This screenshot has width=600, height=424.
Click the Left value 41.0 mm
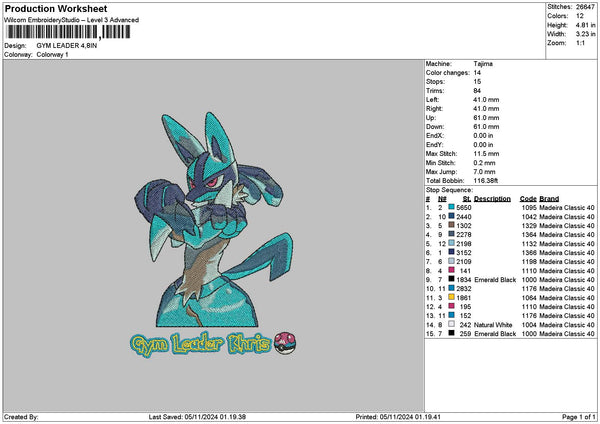click(x=486, y=99)
